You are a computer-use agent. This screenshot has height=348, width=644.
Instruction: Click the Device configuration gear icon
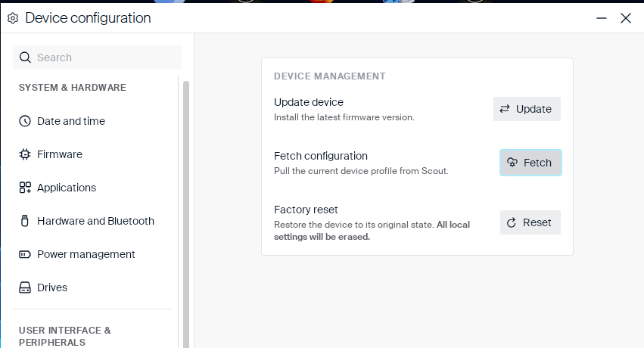(x=13, y=18)
